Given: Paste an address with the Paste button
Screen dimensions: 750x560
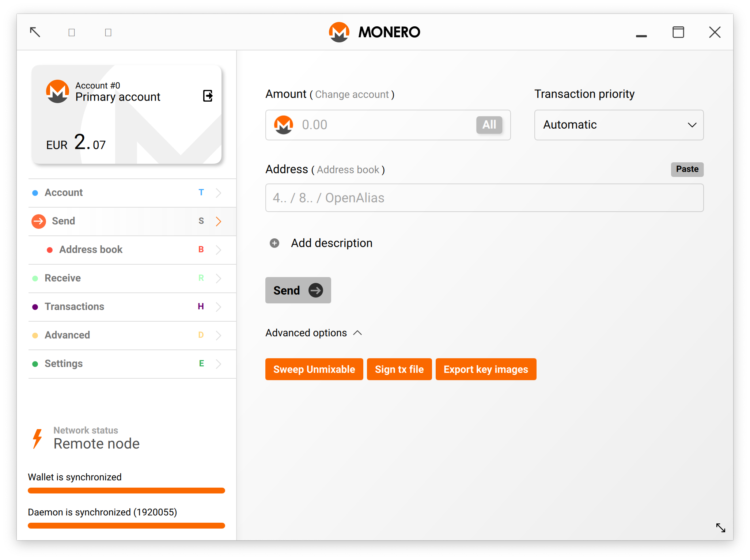Looking at the screenshot, I should click(x=687, y=169).
